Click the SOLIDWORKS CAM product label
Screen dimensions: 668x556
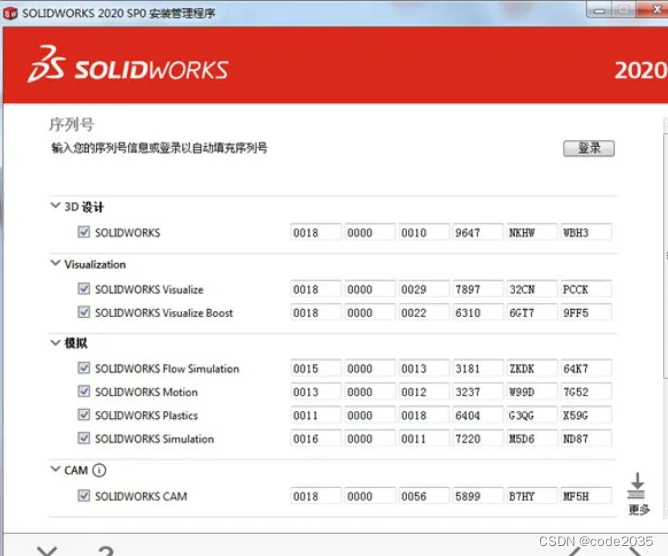141,496
